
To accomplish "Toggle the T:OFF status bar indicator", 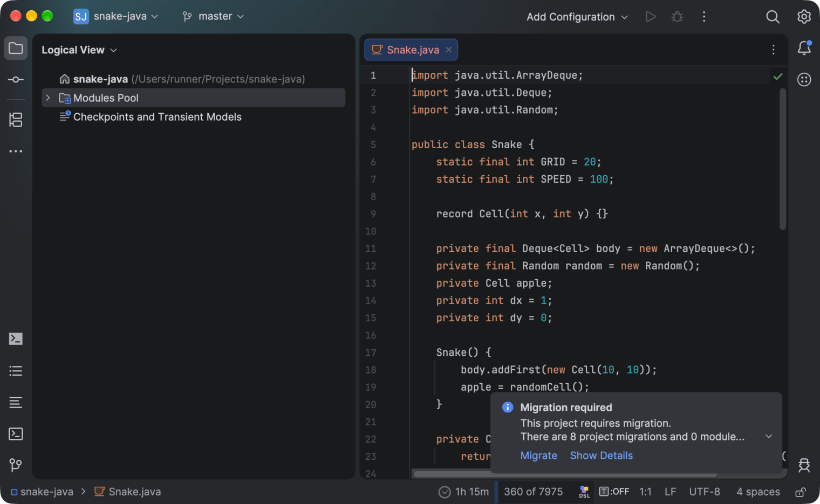I will (x=614, y=492).
